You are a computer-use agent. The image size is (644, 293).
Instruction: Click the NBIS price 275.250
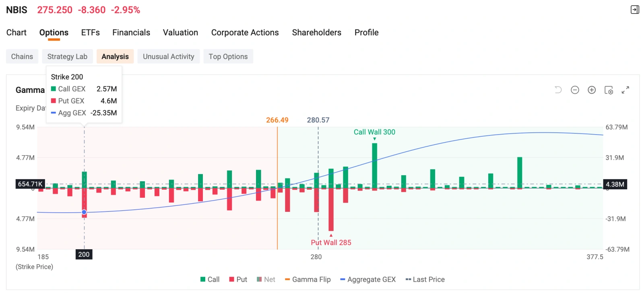pos(55,10)
